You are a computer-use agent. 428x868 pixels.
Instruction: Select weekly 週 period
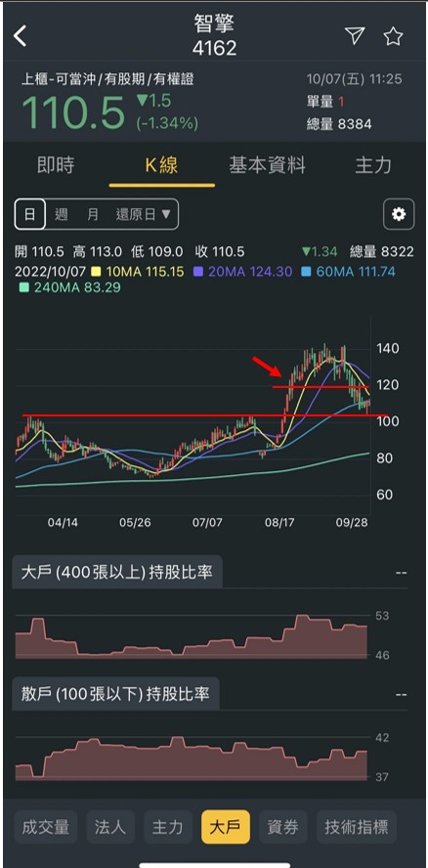(61, 214)
